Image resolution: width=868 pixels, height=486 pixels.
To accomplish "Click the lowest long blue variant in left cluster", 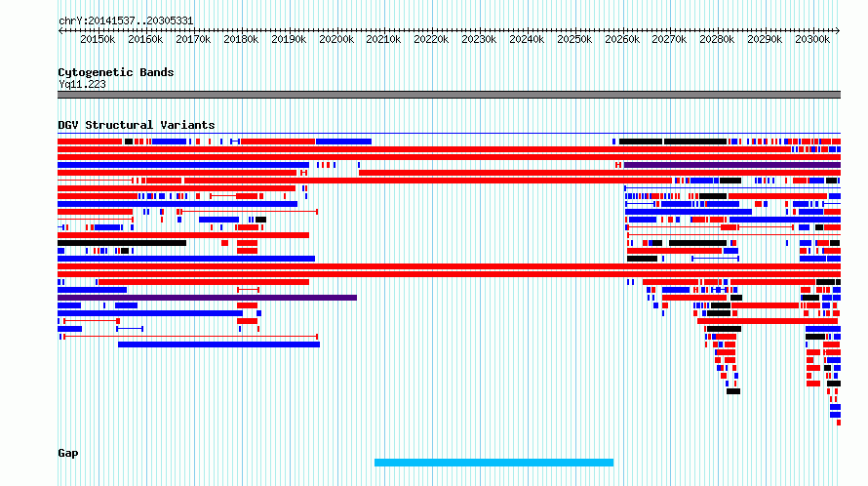I will click(x=218, y=344).
